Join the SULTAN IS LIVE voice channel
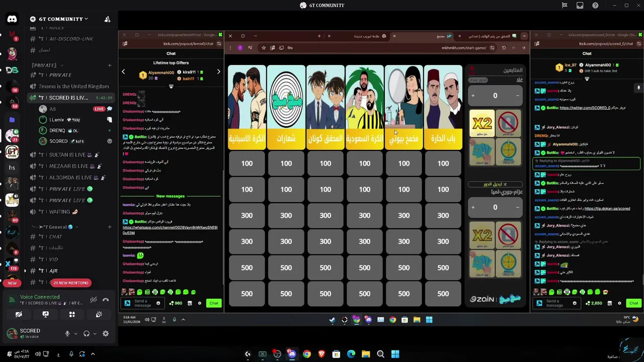 point(71,155)
